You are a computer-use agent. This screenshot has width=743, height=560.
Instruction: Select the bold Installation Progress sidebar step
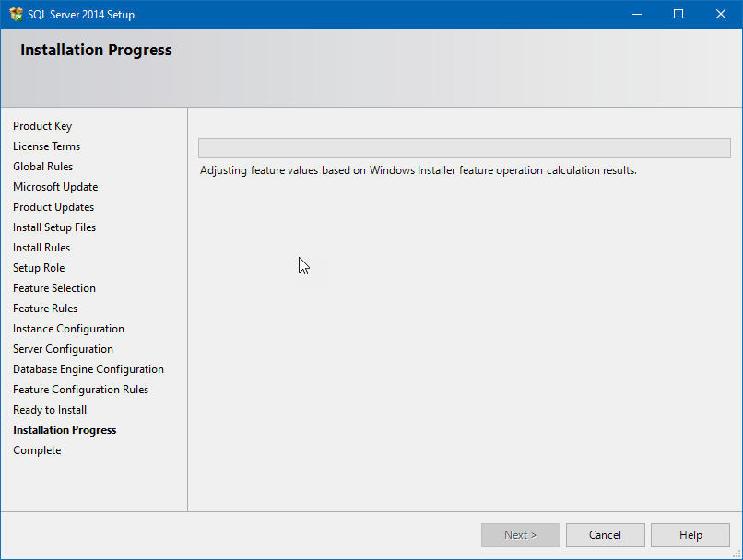[x=65, y=430]
